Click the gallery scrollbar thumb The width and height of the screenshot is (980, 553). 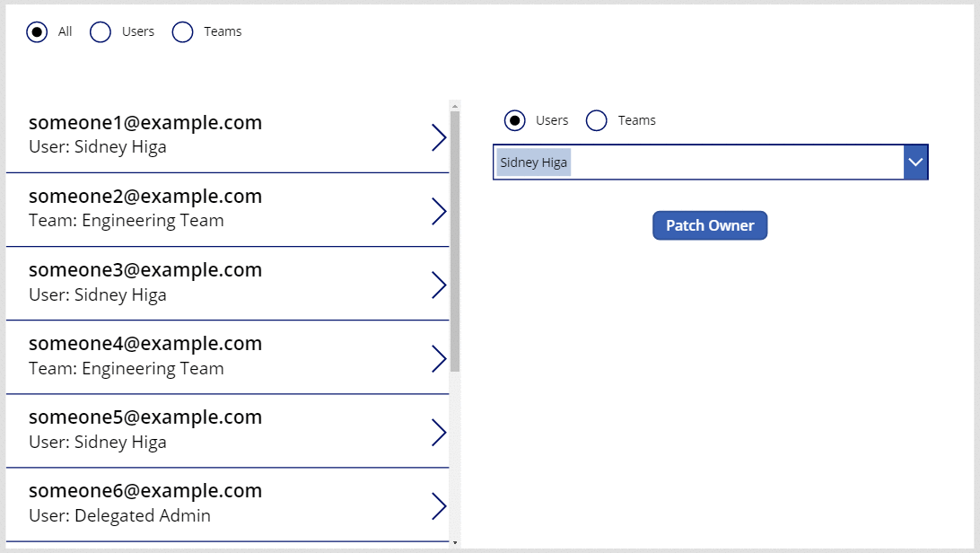pos(455,241)
